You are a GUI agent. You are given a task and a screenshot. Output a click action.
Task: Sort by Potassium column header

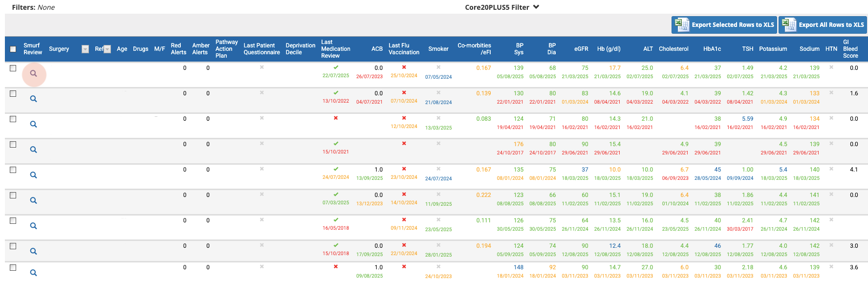point(773,49)
